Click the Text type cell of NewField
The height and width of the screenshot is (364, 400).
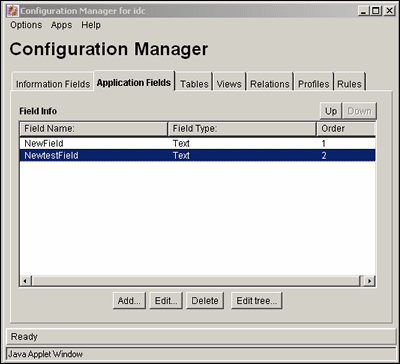click(181, 144)
